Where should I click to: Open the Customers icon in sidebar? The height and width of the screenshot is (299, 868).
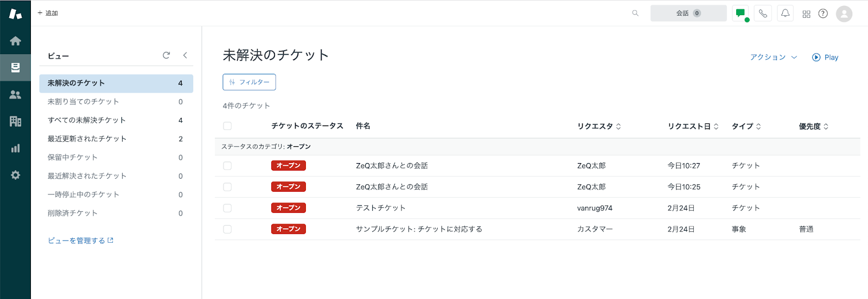15,95
